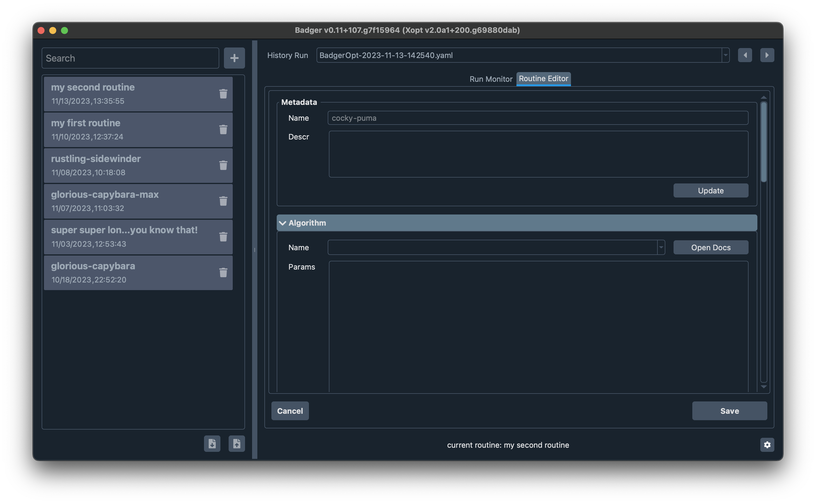Click the export routine file icon
The image size is (816, 504).
[x=237, y=444]
